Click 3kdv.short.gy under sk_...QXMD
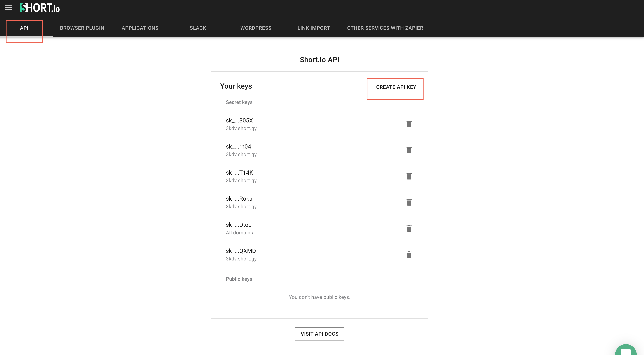The height and width of the screenshot is (355, 644). 241,259
